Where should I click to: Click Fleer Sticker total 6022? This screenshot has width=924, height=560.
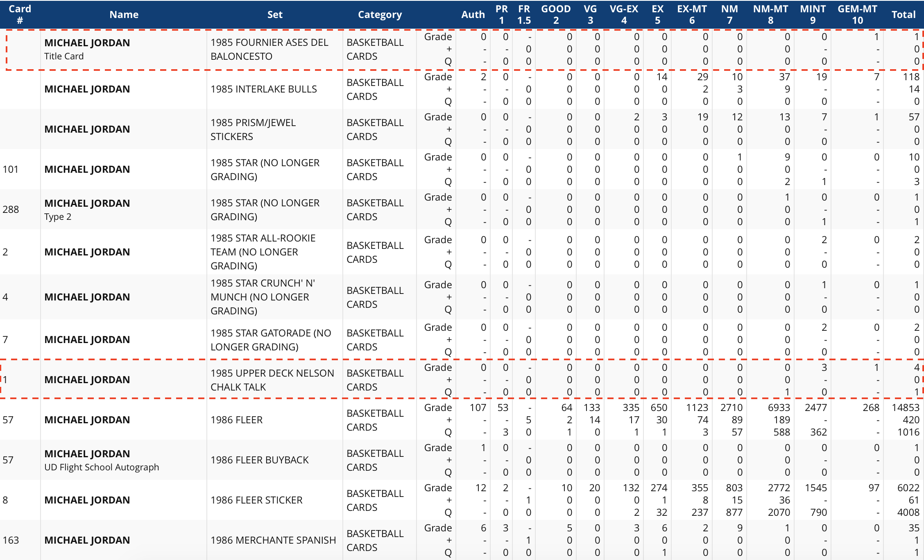click(908, 488)
